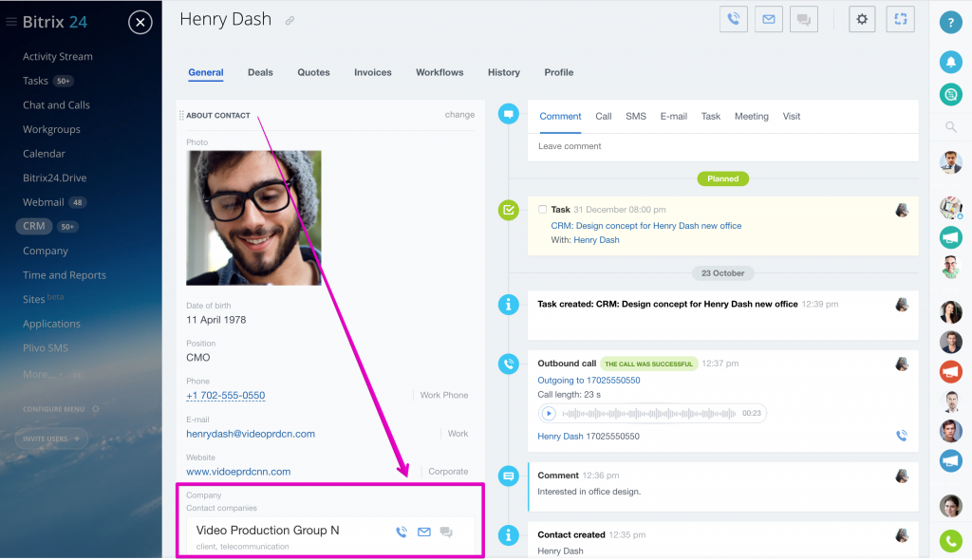Open Sites beta in sidebar
This screenshot has height=560, width=972.
pos(43,299)
